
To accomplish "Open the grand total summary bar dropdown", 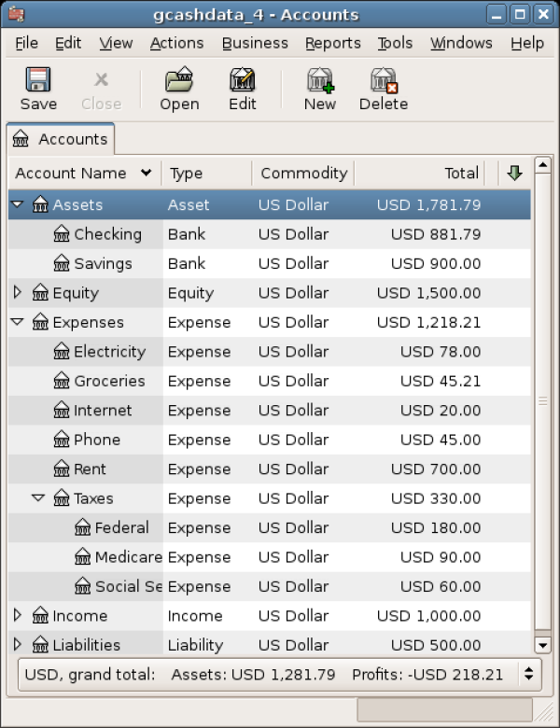I will [x=530, y=674].
